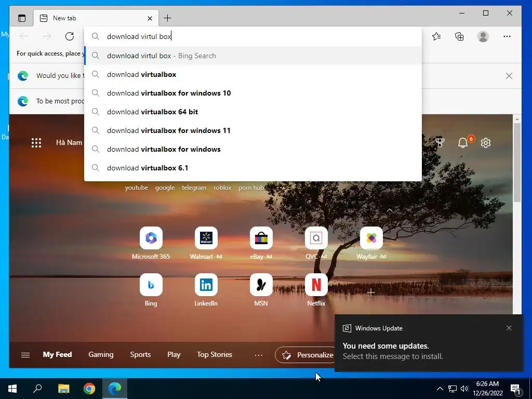532x399 pixels.
Task: Open the Action Center notifications icon
Action: tap(515, 389)
